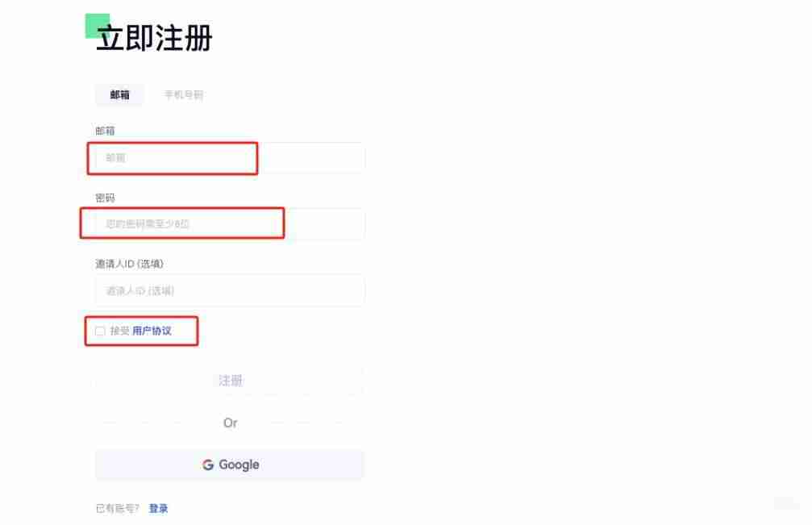Click the Or separator text
This screenshot has height=525, width=812.
point(230,423)
